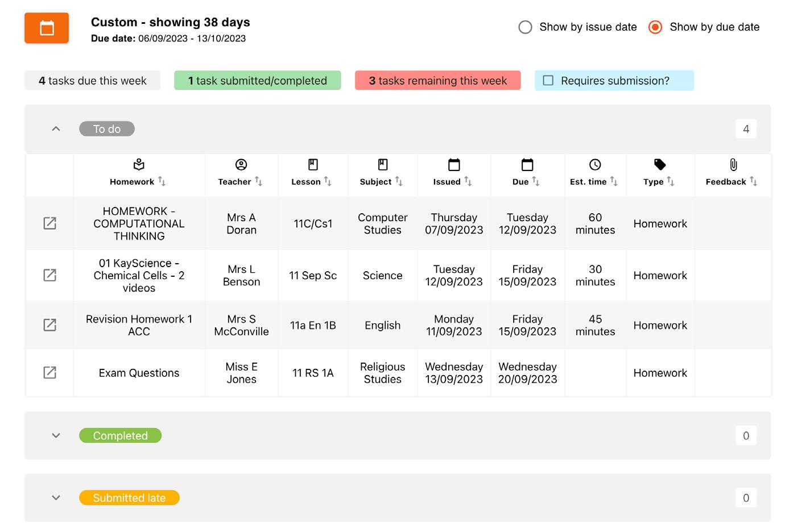This screenshot has width=806, height=532.
Task: Click the 4 tasks due this week badge
Action: click(92, 81)
